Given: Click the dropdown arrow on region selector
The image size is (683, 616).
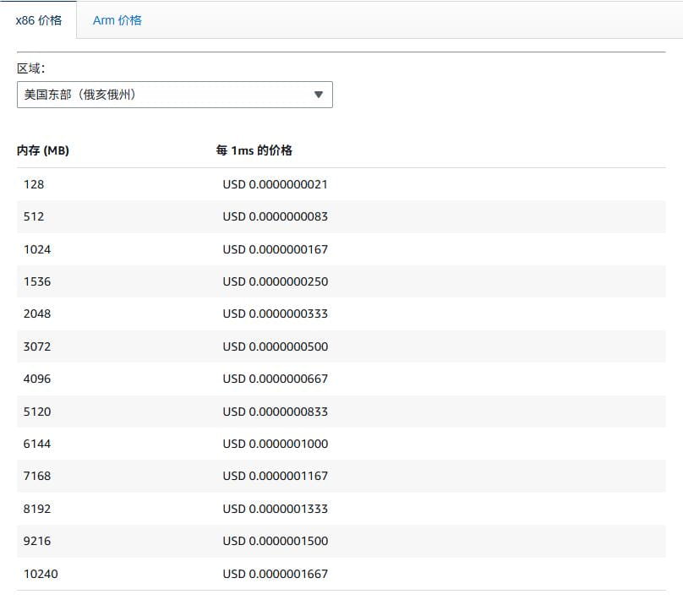Looking at the screenshot, I should click(x=318, y=95).
